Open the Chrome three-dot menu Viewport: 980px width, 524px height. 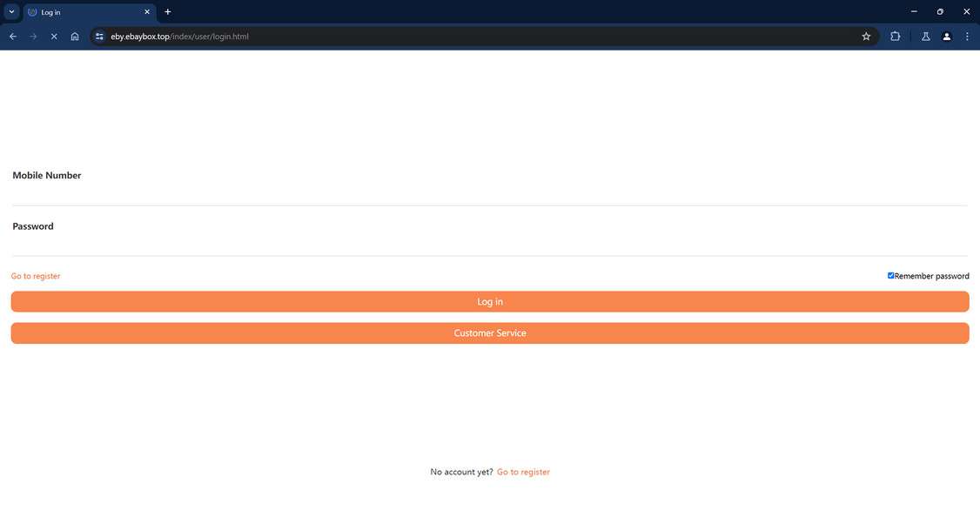pyautogui.click(x=967, y=37)
